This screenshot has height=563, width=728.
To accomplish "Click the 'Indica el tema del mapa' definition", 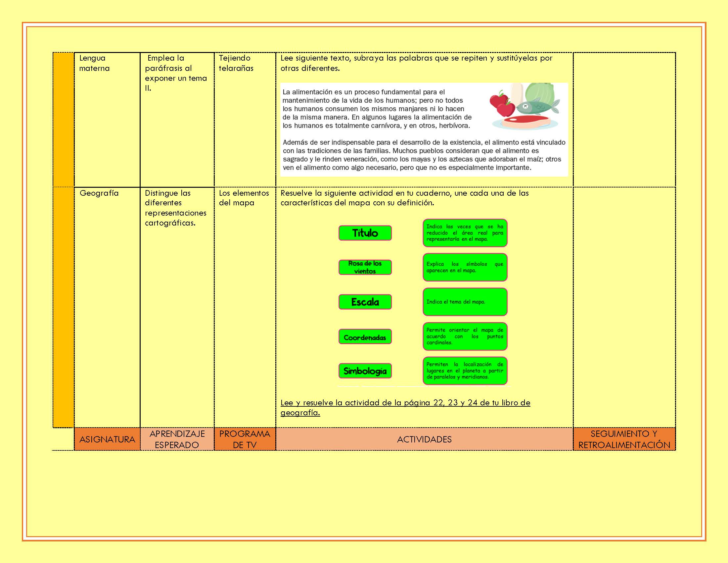I will pos(465,302).
